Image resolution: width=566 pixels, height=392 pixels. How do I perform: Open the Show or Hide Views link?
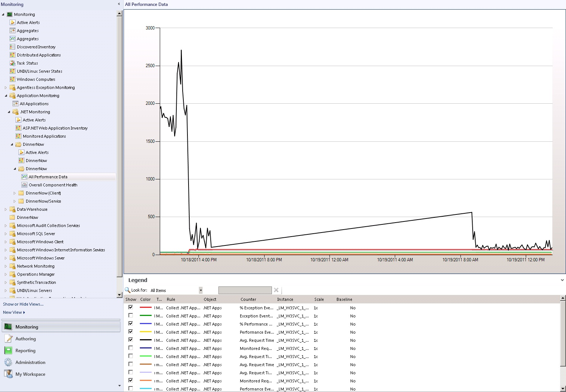point(23,304)
